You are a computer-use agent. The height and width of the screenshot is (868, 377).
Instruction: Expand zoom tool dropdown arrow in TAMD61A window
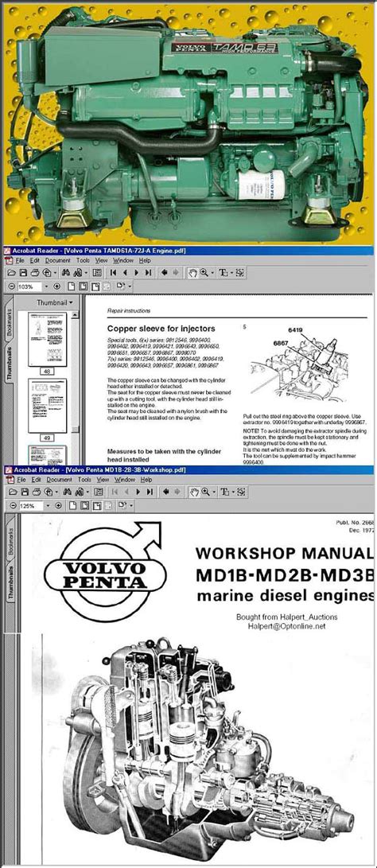[x=212, y=272]
